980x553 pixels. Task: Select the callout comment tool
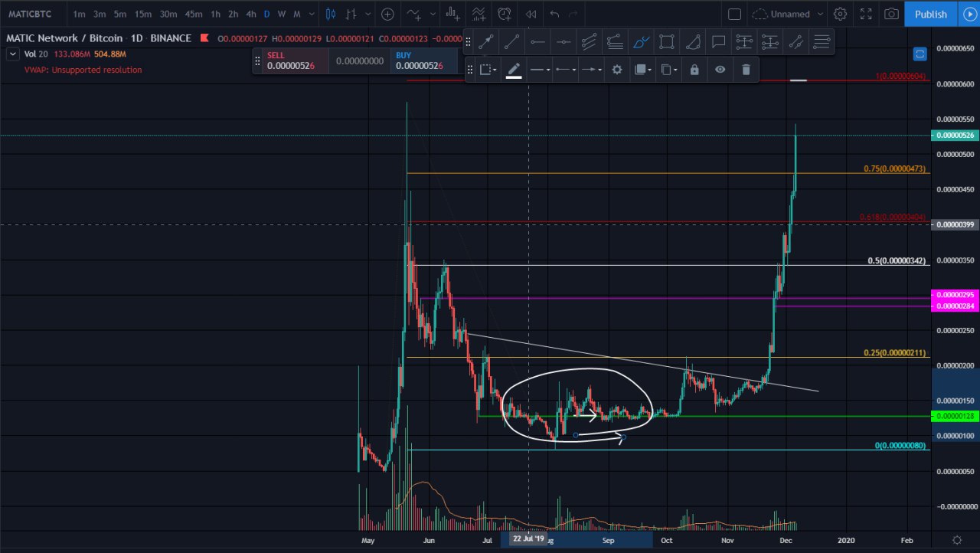tap(718, 42)
